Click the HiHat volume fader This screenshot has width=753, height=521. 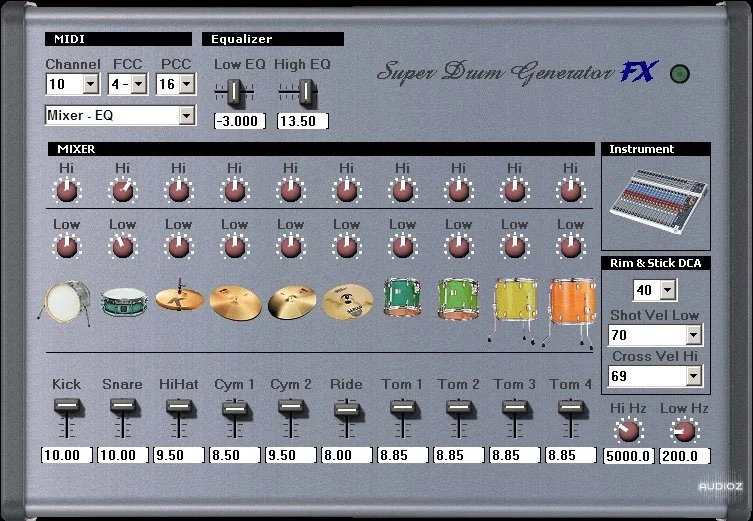click(179, 406)
